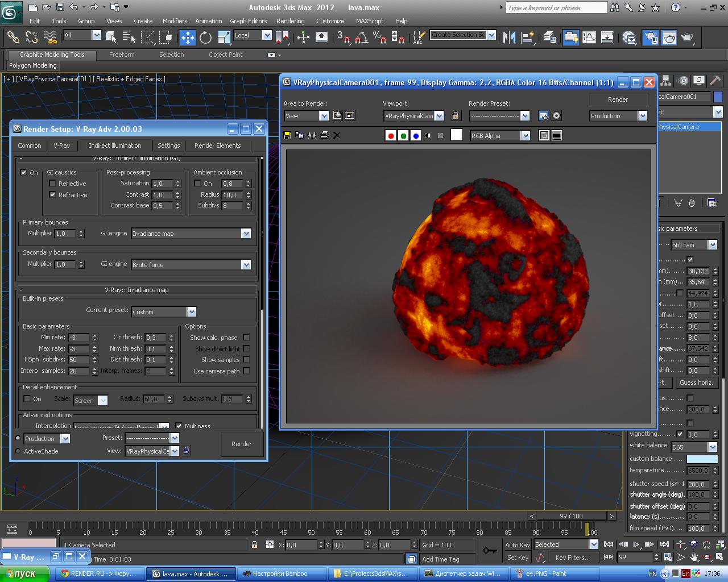This screenshot has height=582, width=728.
Task: Expand the Current preset dropdown
Action: pos(191,312)
